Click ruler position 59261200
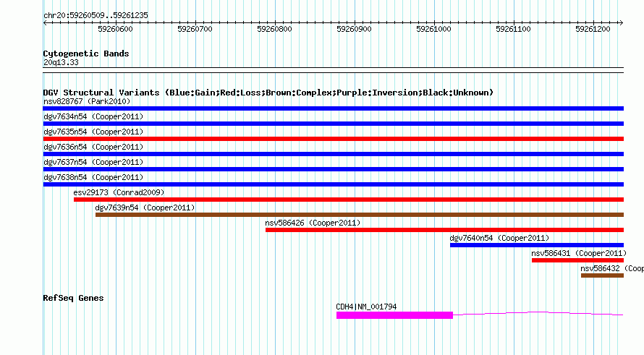Image resolution: width=644 pixels, height=355 pixels. tap(593, 29)
